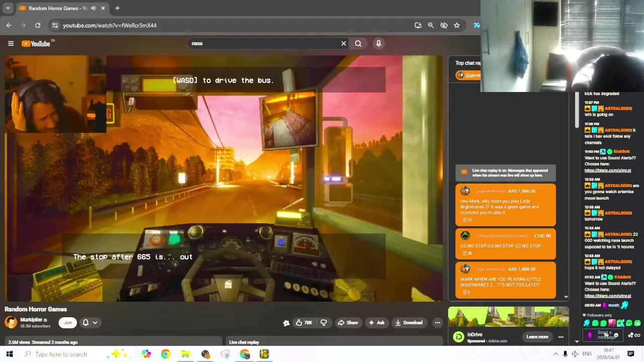Click the inDrive logo icon
The width and height of the screenshot is (644, 362).
coord(458,337)
